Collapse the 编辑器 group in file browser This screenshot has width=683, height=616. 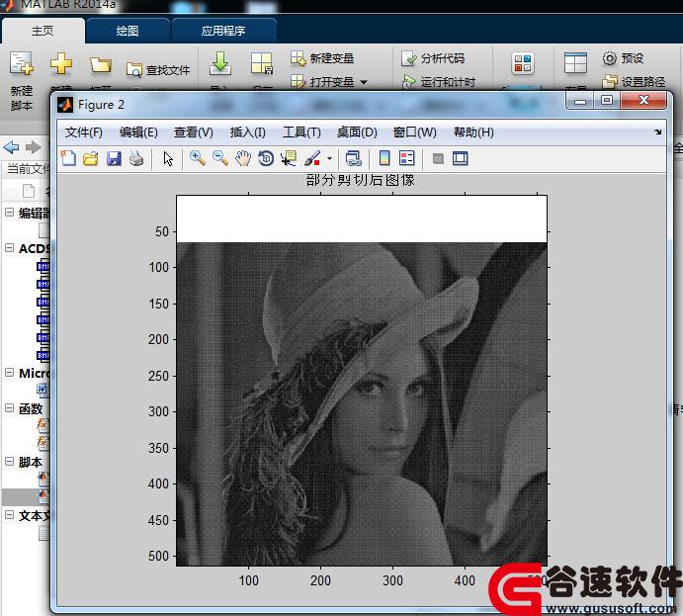coord(9,213)
